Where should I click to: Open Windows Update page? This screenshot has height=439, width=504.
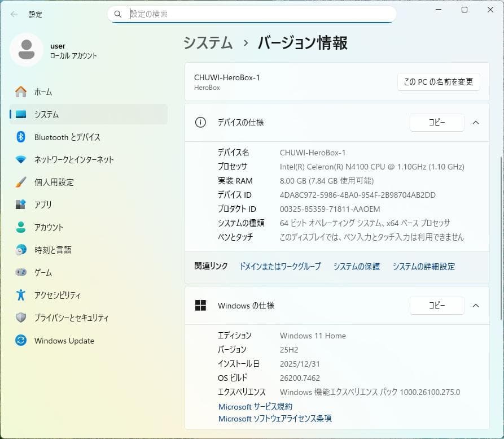pos(89,341)
